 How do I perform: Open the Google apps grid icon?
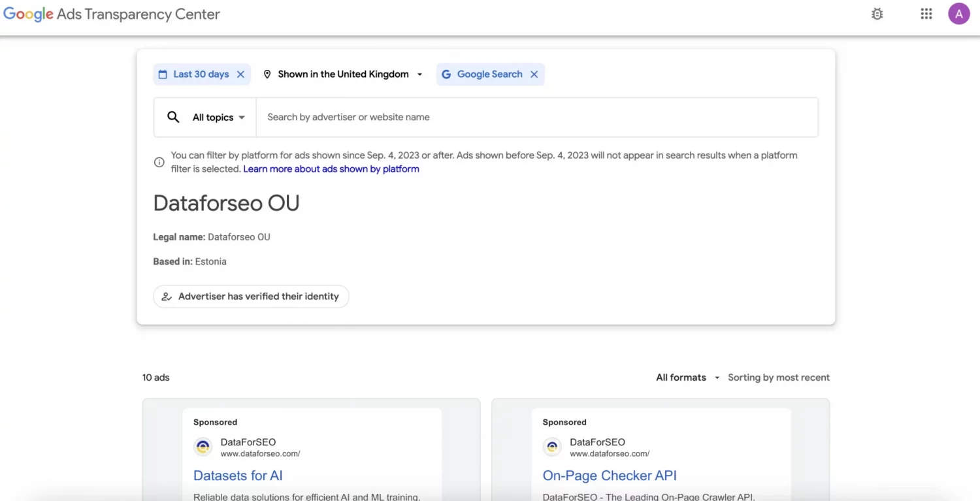click(926, 14)
